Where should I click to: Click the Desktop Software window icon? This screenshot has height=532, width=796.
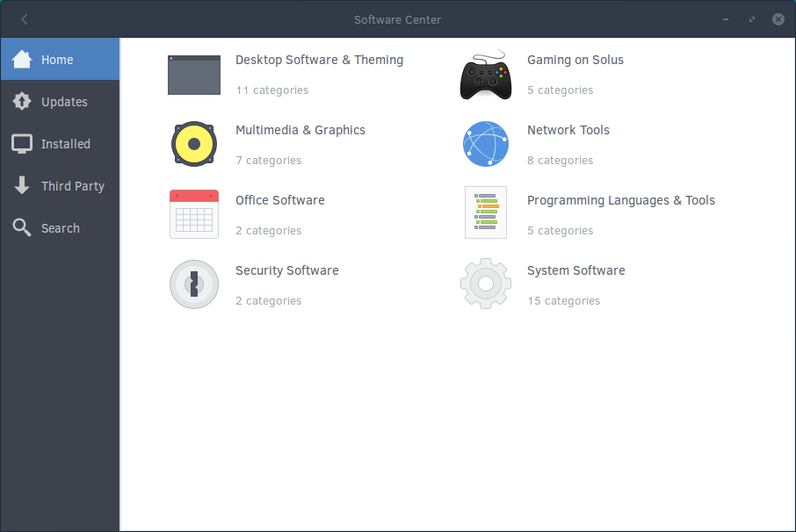[x=193, y=75]
